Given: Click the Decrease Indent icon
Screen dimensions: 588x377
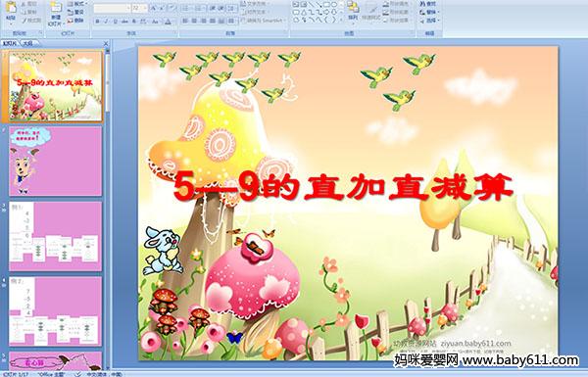Looking at the screenshot, I should click(213, 8).
